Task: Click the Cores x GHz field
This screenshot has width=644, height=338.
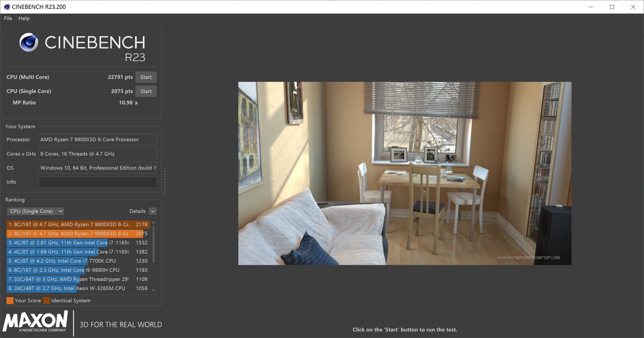Action: pos(98,154)
